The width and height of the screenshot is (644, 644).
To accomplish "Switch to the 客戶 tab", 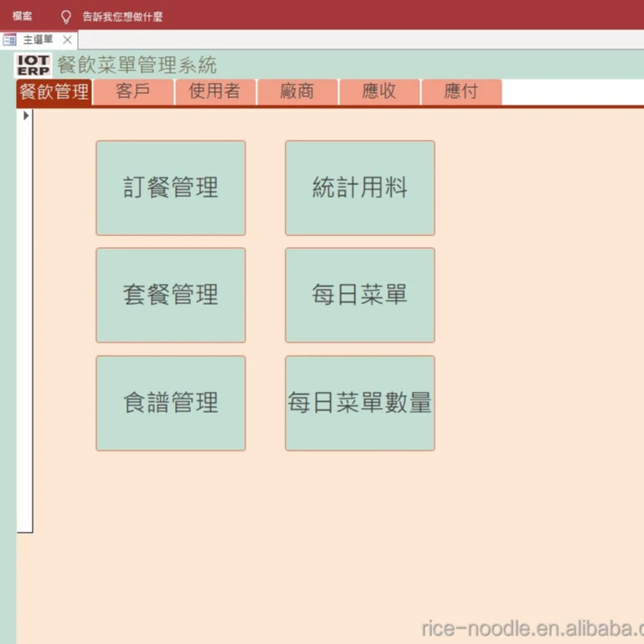I will (133, 91).
